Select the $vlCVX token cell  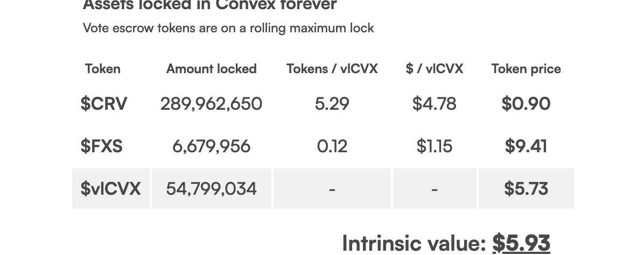pos(110,189)
